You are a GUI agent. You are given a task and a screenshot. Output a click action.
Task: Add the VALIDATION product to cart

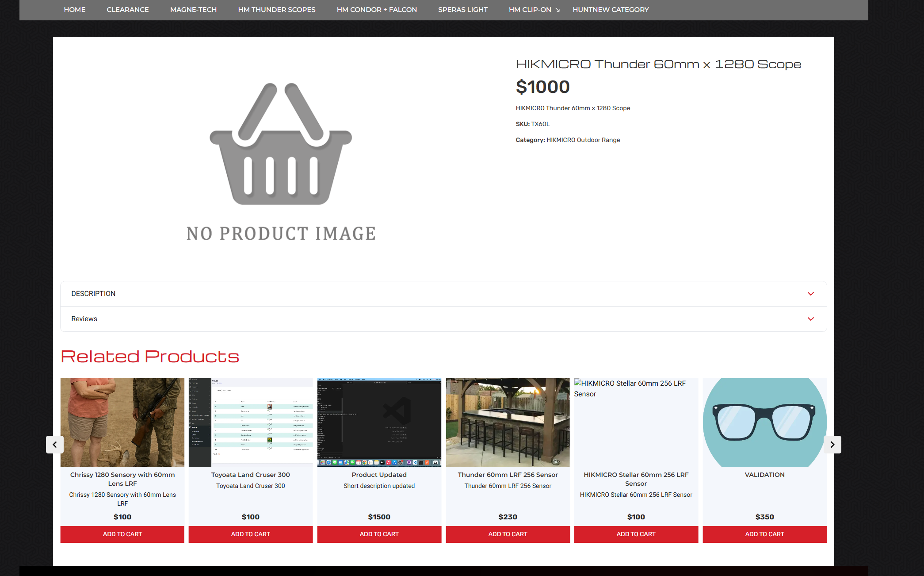pos(764,534)
